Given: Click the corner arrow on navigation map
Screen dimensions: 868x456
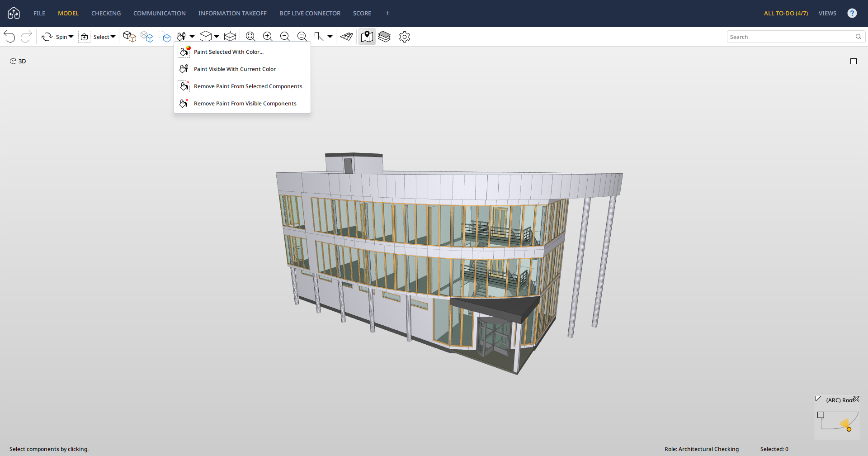Looking at the screenshot, I should point(818,399).
